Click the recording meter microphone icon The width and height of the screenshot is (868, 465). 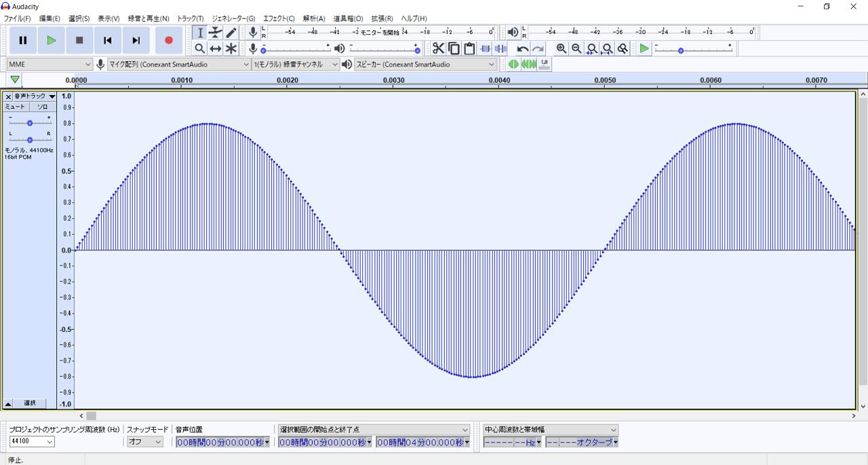click(253, 32)
